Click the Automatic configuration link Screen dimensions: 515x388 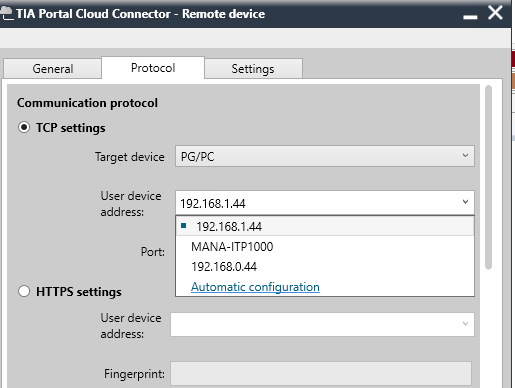click(x=255, y=287)
